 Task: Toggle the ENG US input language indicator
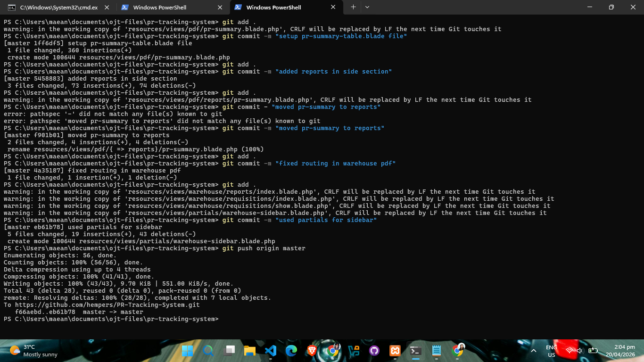click(551, 351)
